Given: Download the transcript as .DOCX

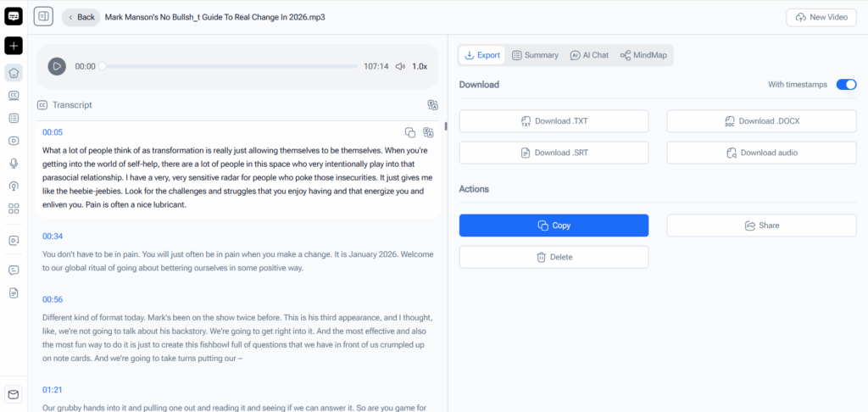Looking at the screenshot, I should pos(762,121).
